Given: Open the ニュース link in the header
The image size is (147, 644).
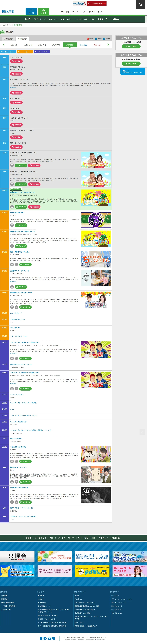Looking at the screenshot, I should pos(75,12).
